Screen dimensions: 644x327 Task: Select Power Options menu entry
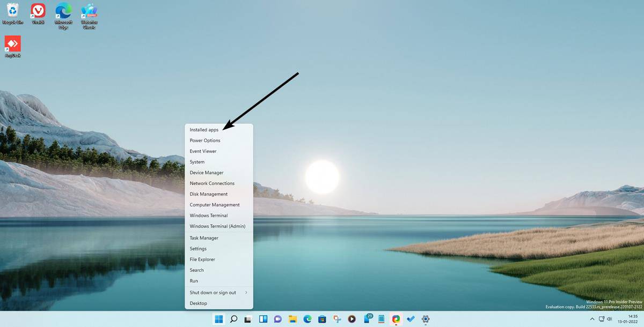(219, 140)
